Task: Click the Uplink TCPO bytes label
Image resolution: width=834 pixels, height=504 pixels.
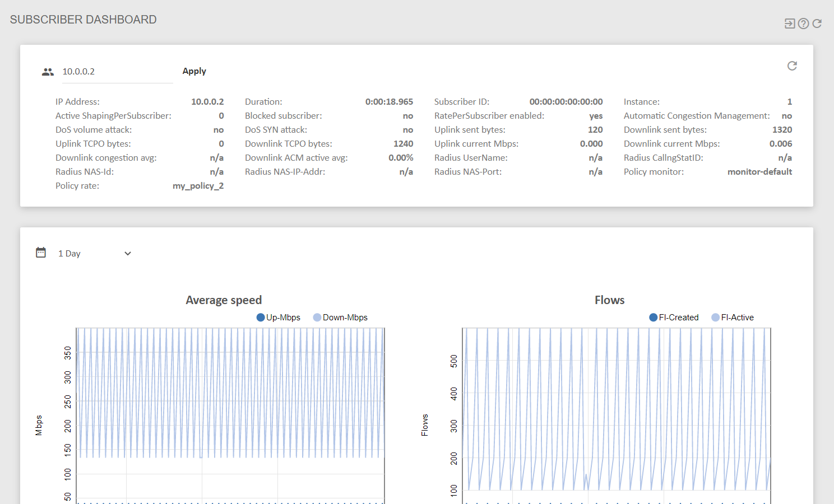Action: 93,144
